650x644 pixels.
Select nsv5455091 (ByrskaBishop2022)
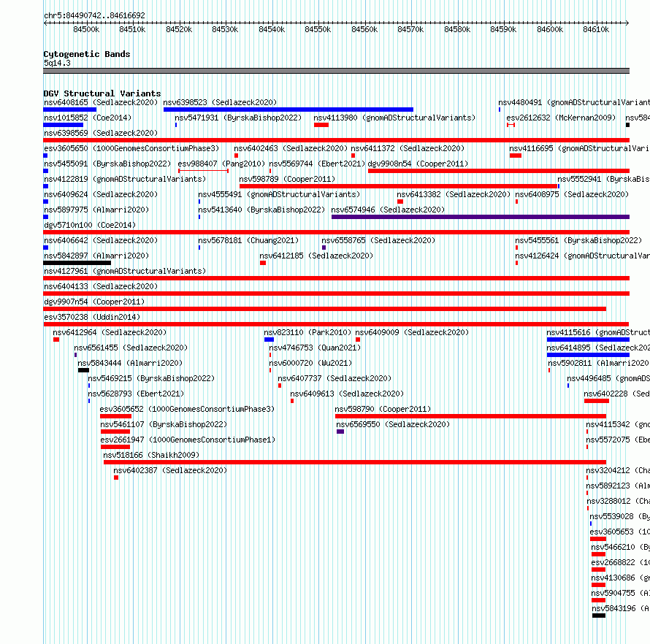point(107,164)
